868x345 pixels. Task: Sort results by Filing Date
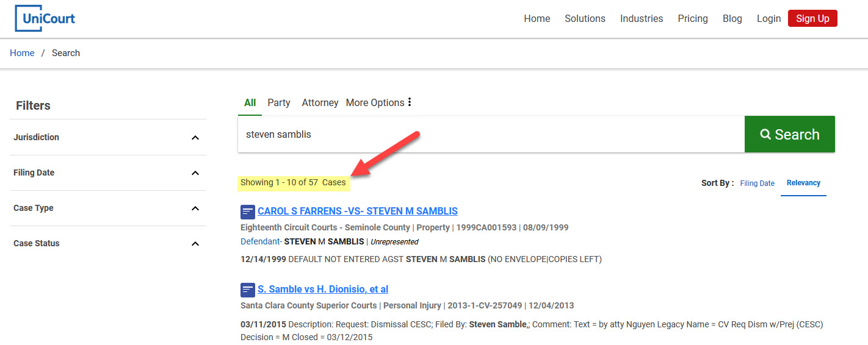(x=757, y=183)
